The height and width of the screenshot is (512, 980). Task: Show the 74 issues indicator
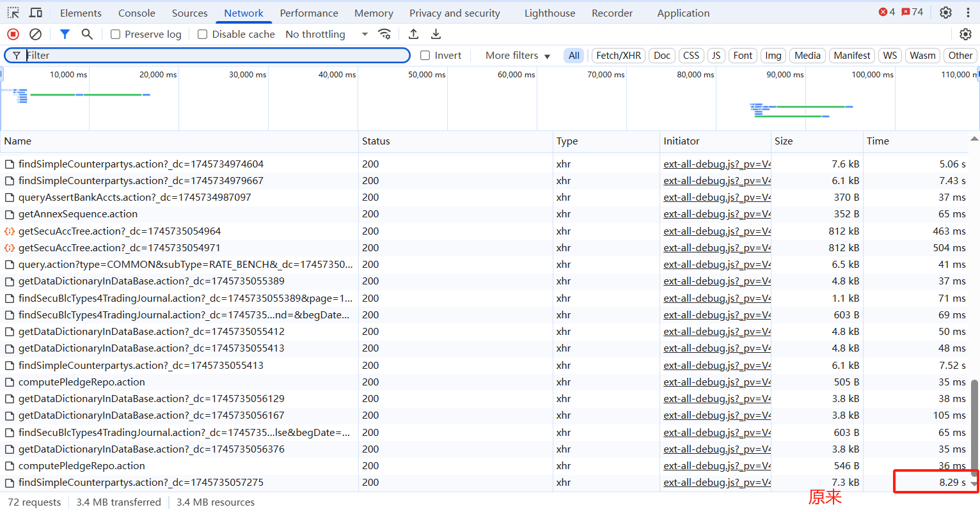pyautogui.click(x=912, y=12)
